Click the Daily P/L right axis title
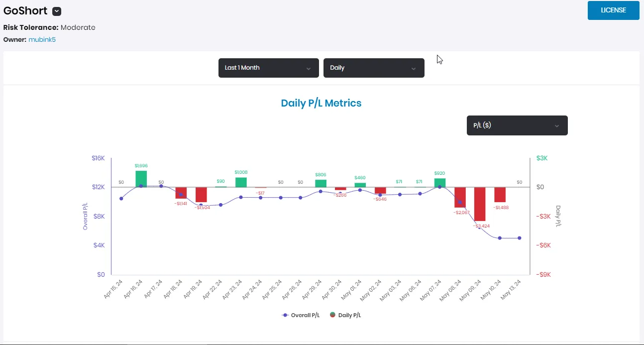The height and width of the screenshot is (345, 644). (x=558, y=216)
